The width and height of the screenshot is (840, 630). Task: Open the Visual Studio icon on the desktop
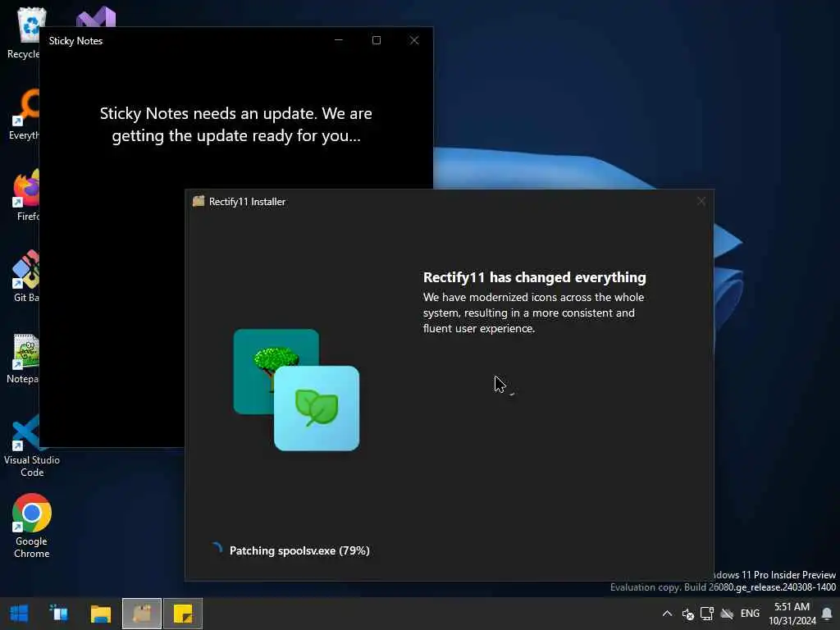(x=97, y=17)
